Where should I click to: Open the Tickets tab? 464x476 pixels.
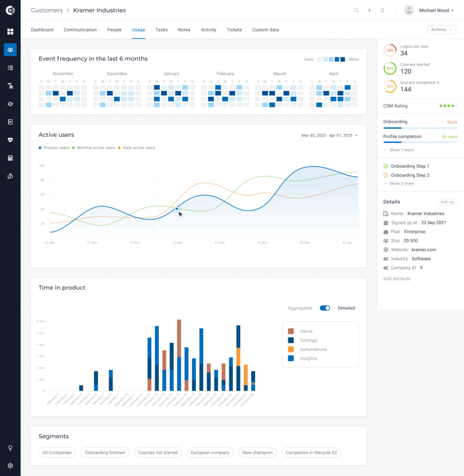click(234, 29)
